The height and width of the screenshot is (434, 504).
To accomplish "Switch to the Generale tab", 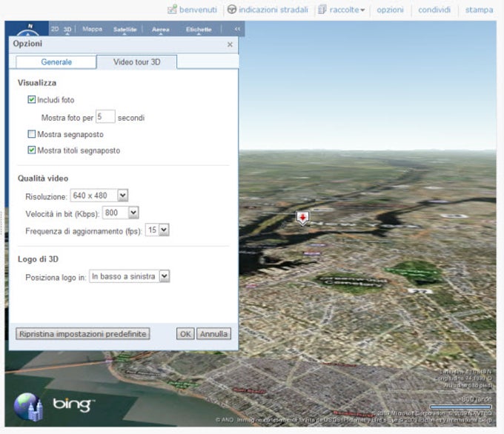I will 56,62.
